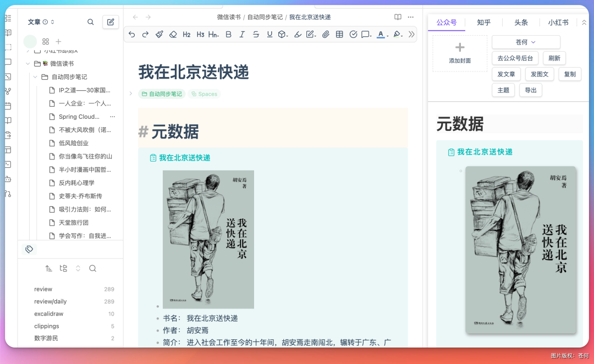Viewport: 594px width, 364px height.
Task: Open the font color A swatch
Action: (380, 34)
